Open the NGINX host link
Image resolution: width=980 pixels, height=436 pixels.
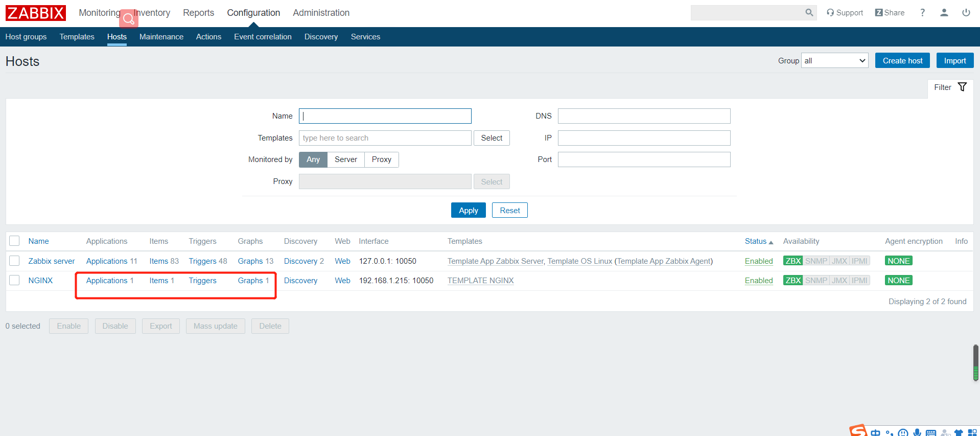click(x=40, y=281)
